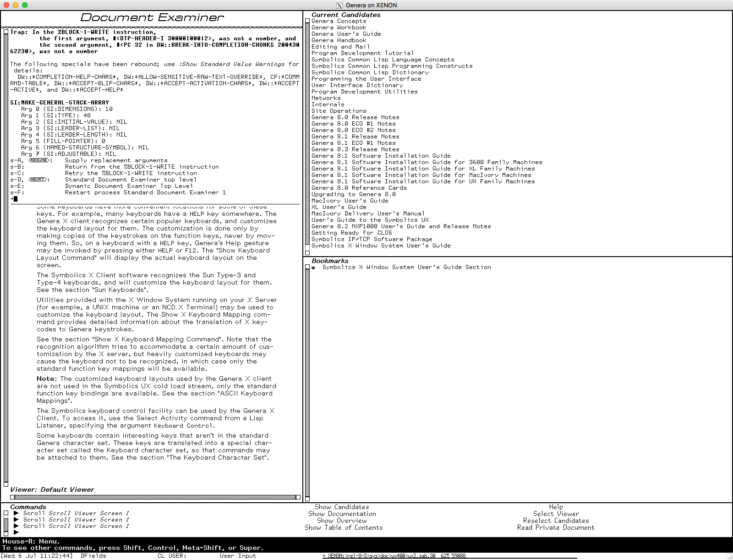Open the Symbolics X Window System bookmark
This screenshot has height=560, width=733.
pyautogui.click(x=406, y=267)
